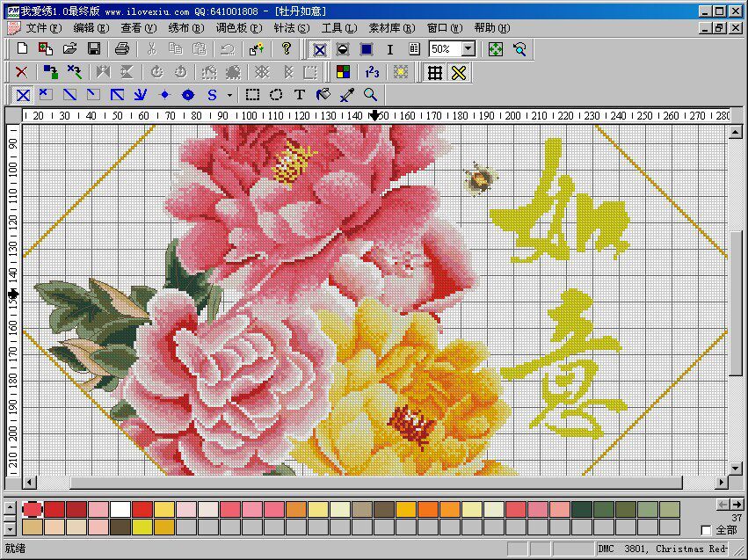Screen dimensions: 748x560
Task: Click the printer icon to print pattern
Action: pyautogui.click(x=121, y=49)
